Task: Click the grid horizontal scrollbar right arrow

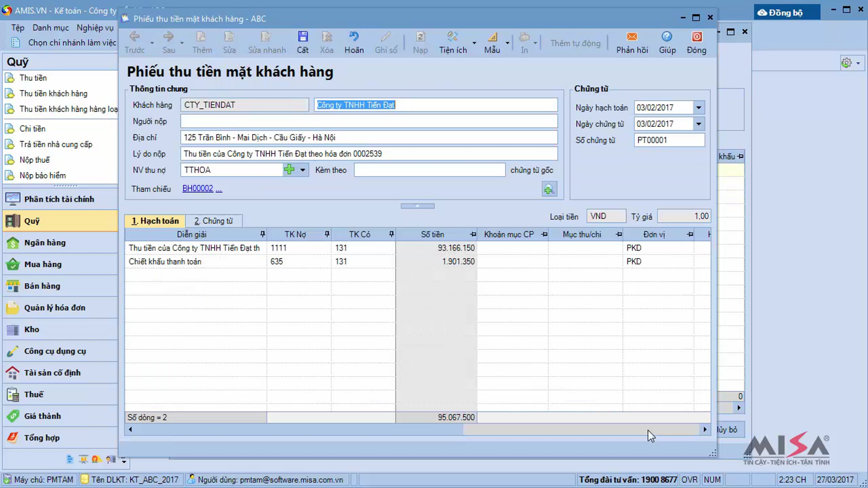Action: (x=705, y=429)
